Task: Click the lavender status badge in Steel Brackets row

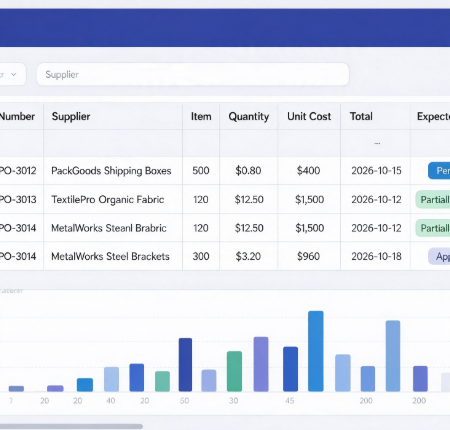Action: [439, 256]
